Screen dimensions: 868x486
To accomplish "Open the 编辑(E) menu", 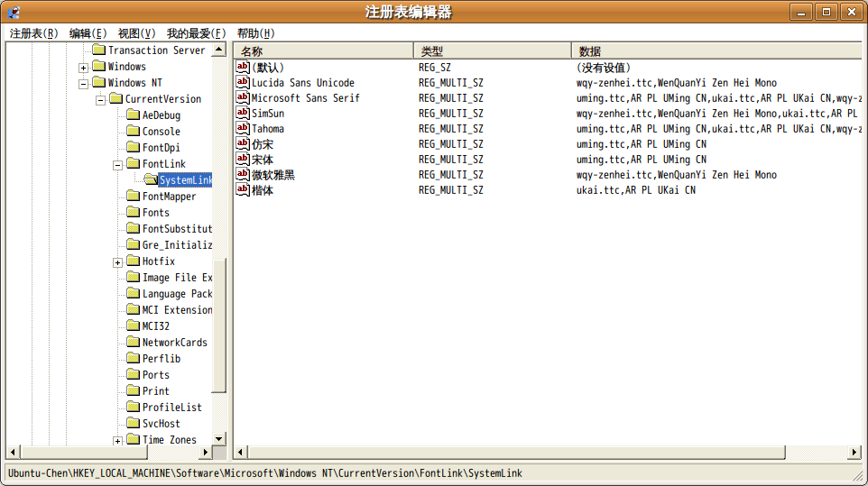I will click(88, 33).
